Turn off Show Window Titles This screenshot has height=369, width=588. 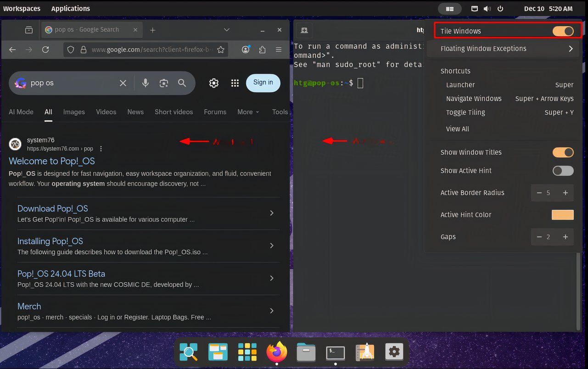click(x=563, y=152)
